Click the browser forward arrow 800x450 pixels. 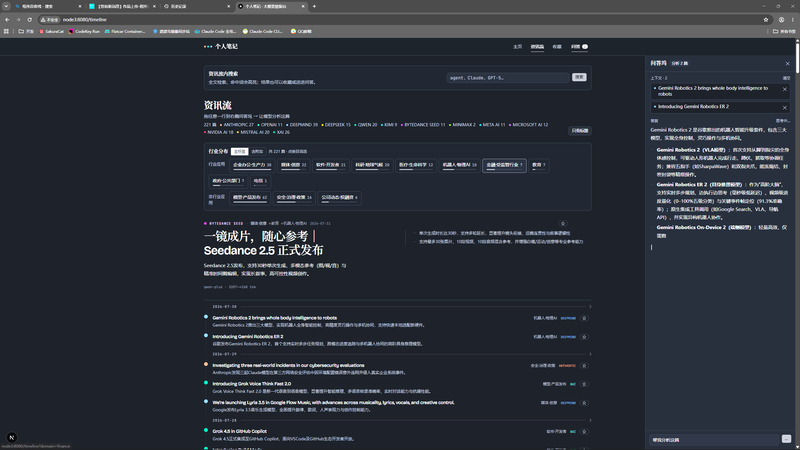[x=18, y=19]
